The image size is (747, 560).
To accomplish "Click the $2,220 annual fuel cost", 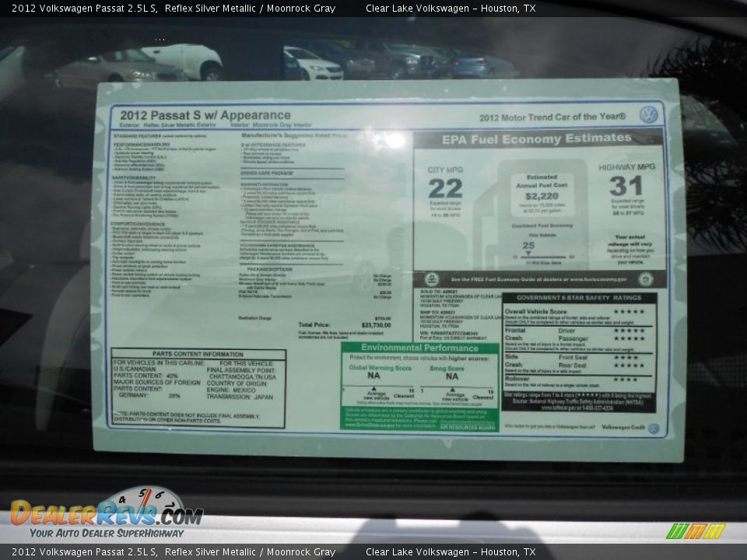I will tap(542, 196).
